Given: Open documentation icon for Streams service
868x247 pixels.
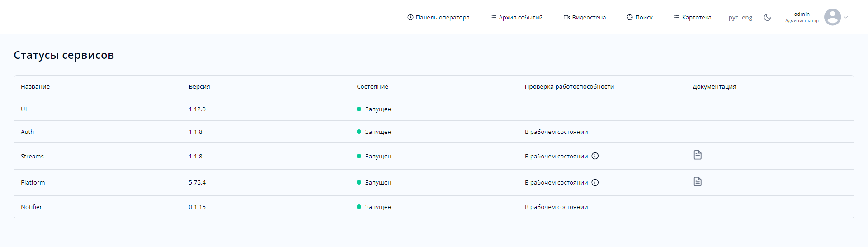Looking at the screenshot, I should [x=698, y=155].
